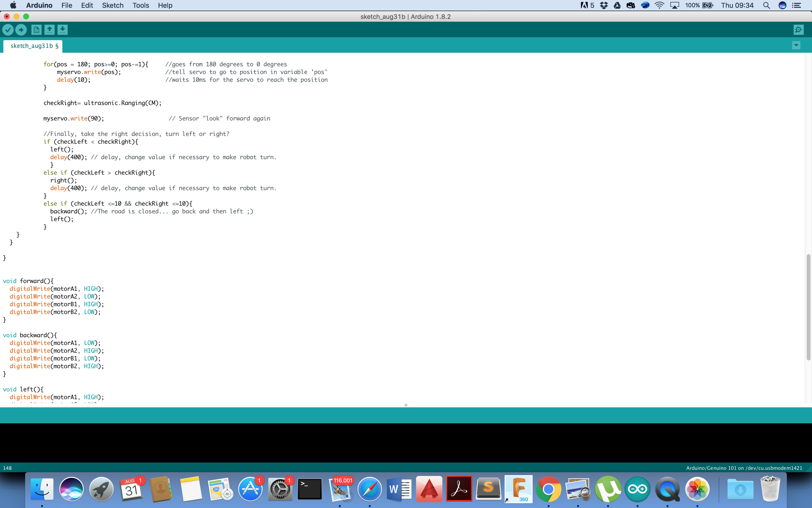Click the Google Drive menu bar icon
812x508 pixels.
pyautogui.click(x=617, y=5)
